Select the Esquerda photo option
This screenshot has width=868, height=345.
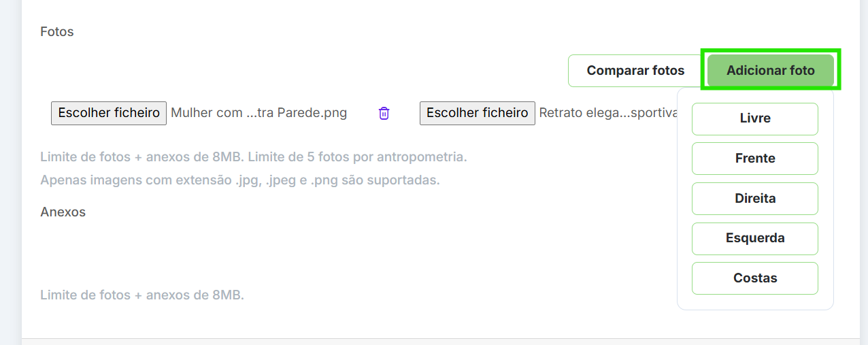coord(754,238)
